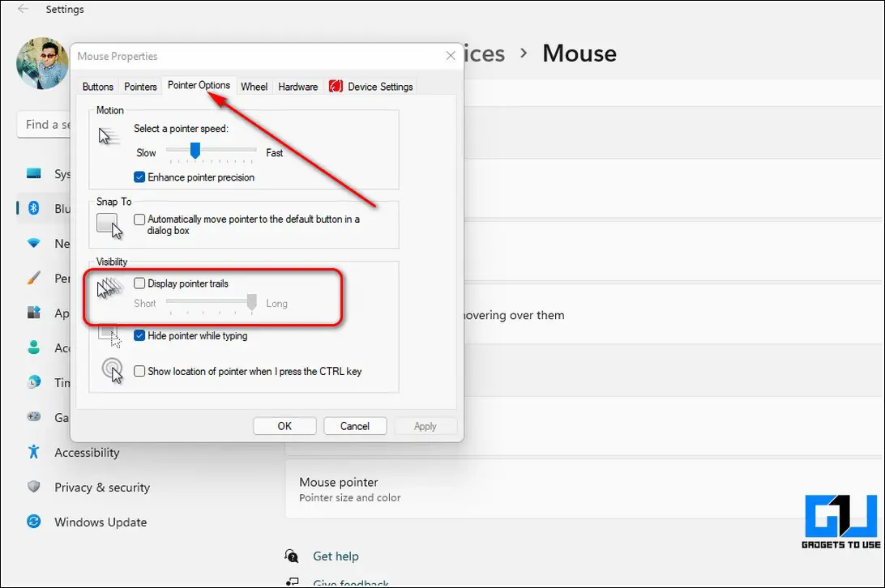Open Apps settings via its icon
The width and height of the screenshot is (885, 588).
coord(34,313)
